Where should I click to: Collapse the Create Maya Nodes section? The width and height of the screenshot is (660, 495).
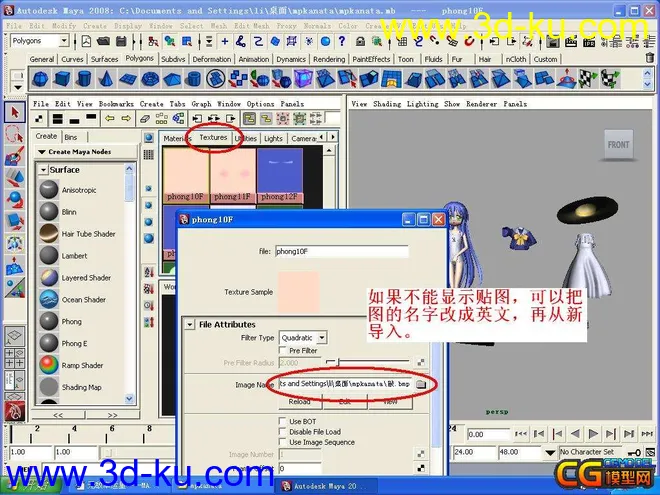[x=42, y=152]
